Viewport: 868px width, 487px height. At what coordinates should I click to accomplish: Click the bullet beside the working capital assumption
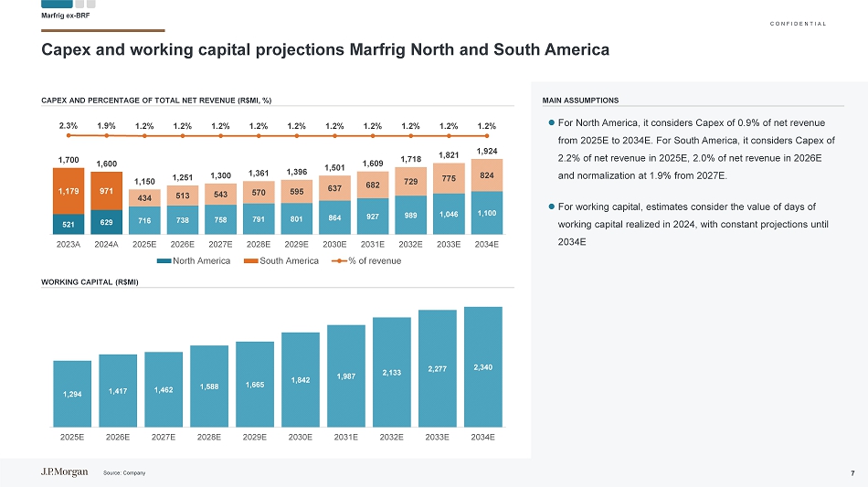[552, 206]
